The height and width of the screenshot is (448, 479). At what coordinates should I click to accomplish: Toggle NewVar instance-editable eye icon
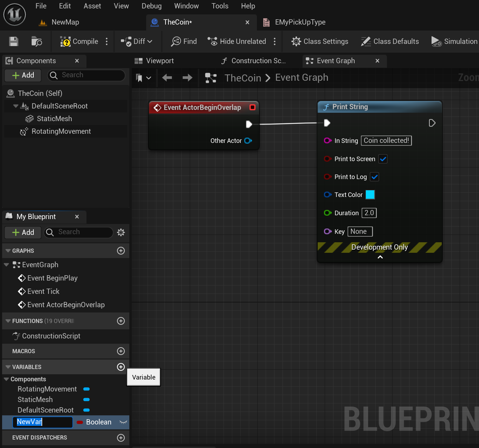pos(123,422)
